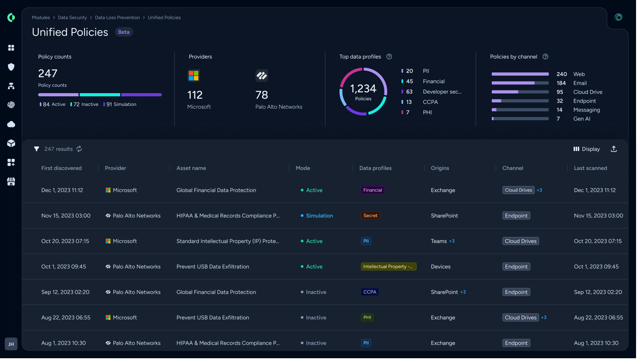Viewport: 644px width, 363px height.
Task: Click the Messaging channel label
Action: pyautogui.click(x=594, y=111)
